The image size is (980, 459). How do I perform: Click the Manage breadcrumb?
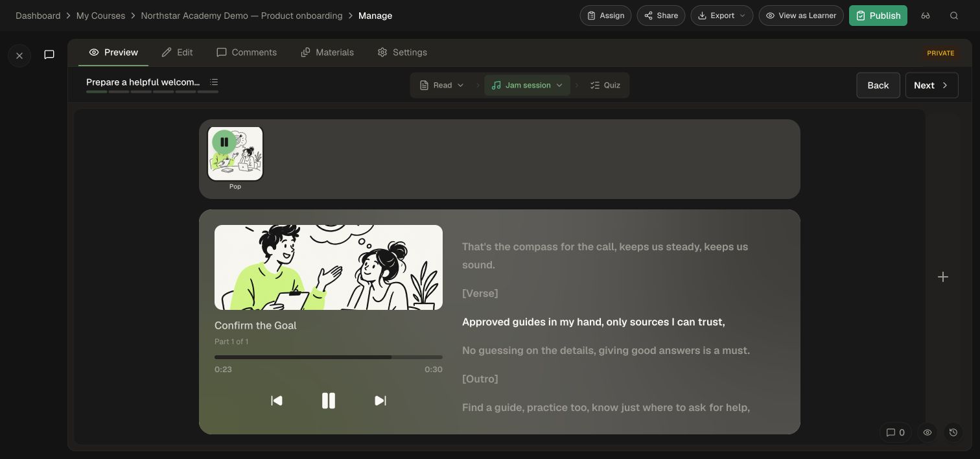(375, 16)
